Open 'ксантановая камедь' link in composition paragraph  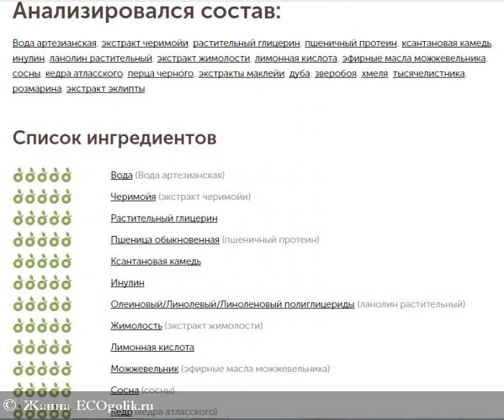(x=446, y=43)
